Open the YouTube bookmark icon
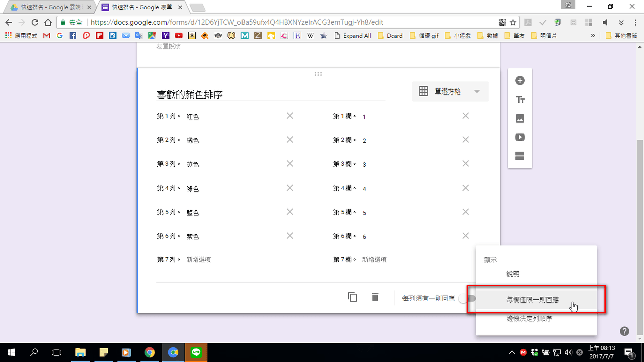 179,36
